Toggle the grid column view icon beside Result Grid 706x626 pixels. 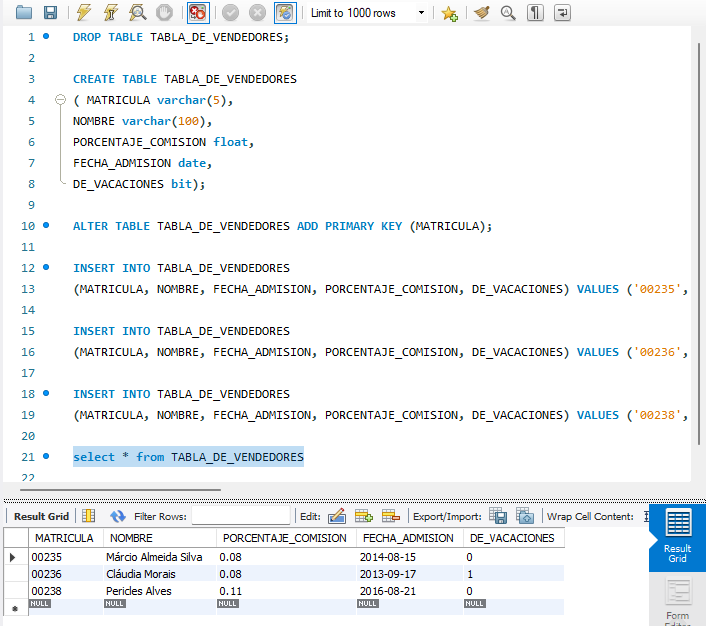[89, 516]
